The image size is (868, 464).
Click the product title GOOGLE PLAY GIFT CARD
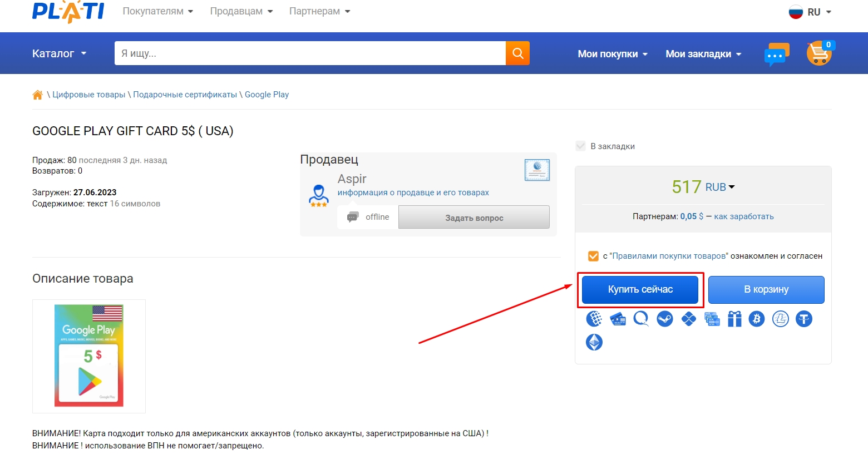tap(133, 131)
